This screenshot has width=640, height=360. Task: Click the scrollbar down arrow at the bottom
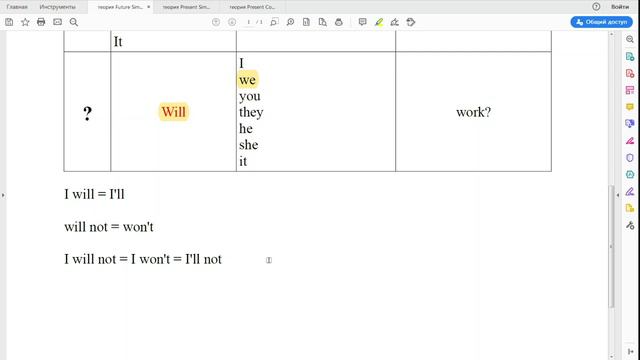[x=611, y=356]
